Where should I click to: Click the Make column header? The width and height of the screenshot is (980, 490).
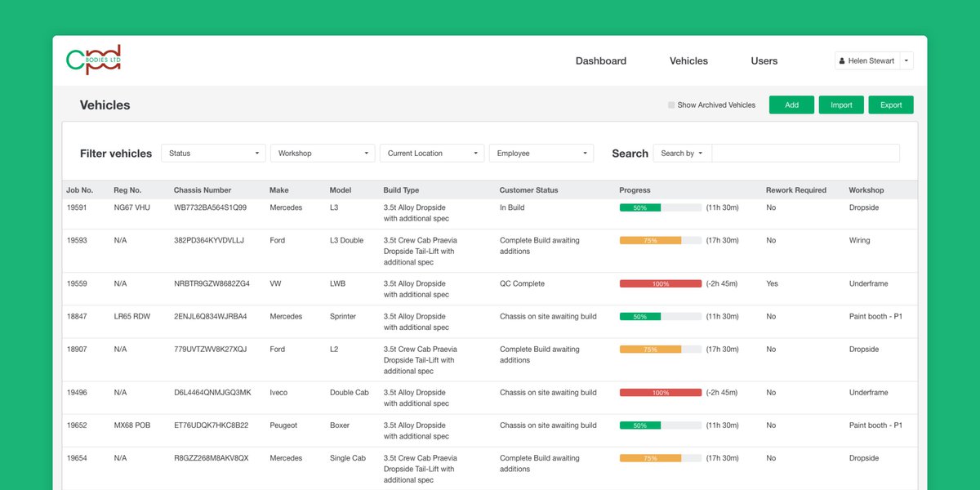click(x=278, y=189)
